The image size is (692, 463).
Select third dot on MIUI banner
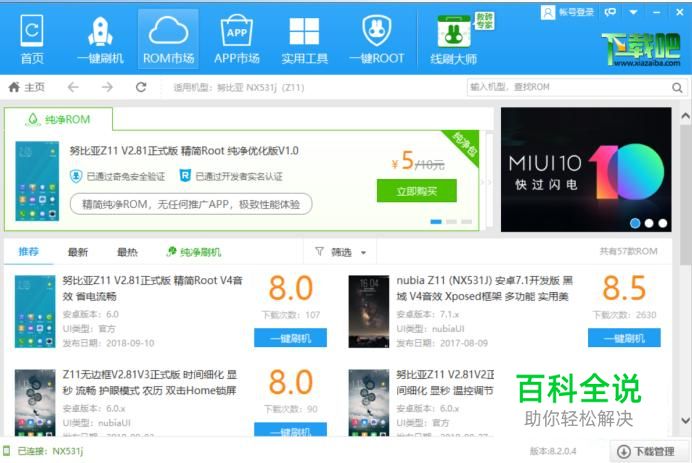pyautogui.click(x=662, y=223)
